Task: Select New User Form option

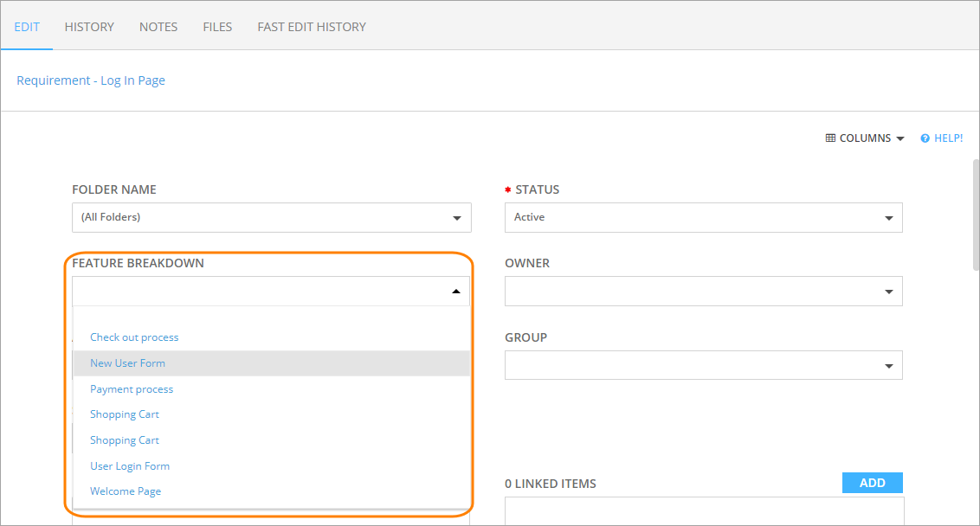Action: pos(127,363)
